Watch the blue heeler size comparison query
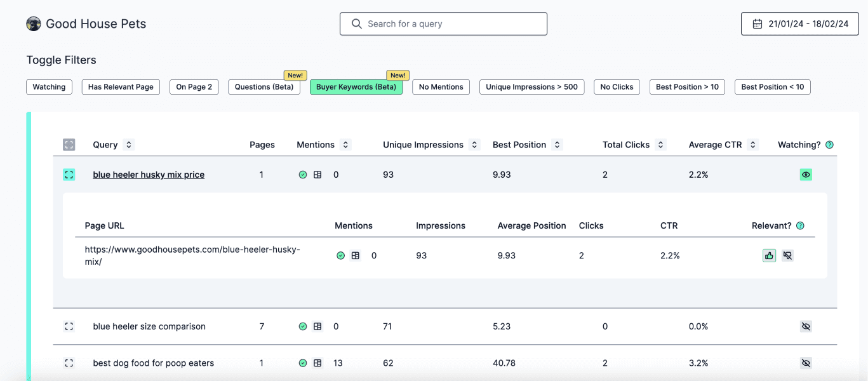Viewport: 868px width, 381px height. coord(806,326)
